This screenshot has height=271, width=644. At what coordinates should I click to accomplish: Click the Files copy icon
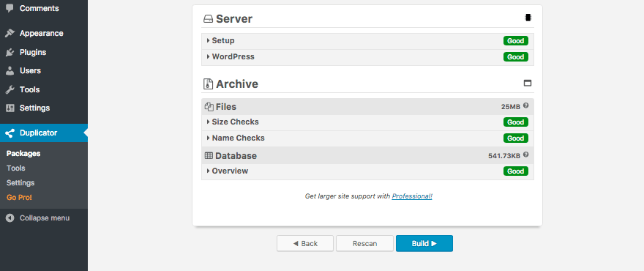coord(209,106)
